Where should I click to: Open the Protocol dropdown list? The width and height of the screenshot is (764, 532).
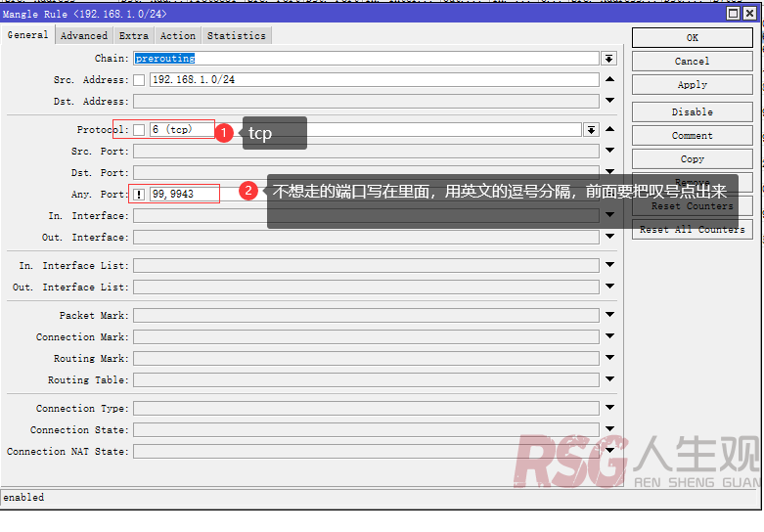pyautogui.click(x=591, y=130)
